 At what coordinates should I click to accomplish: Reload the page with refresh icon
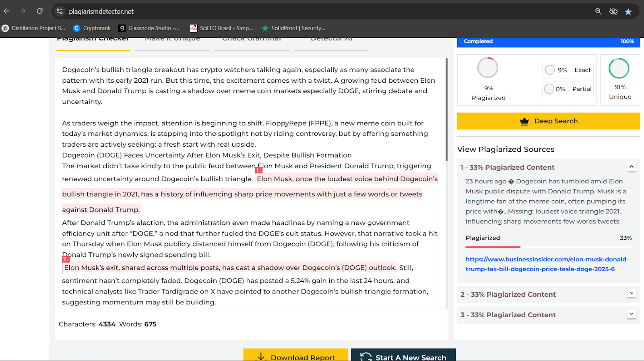coord(39,11)
